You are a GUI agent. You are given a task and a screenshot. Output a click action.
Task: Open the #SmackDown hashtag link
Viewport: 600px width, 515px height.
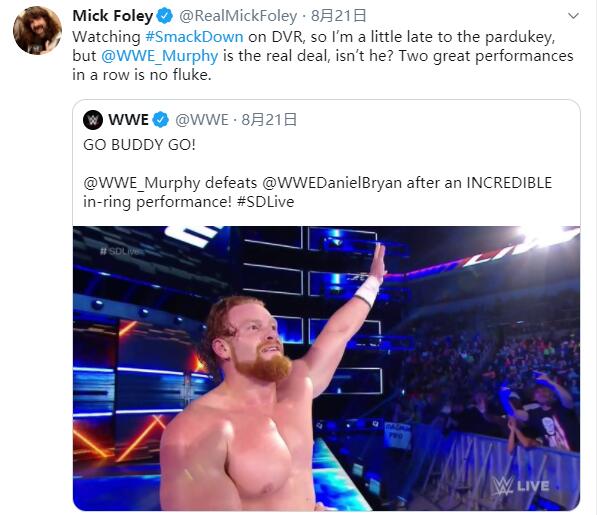coord(194,37)
